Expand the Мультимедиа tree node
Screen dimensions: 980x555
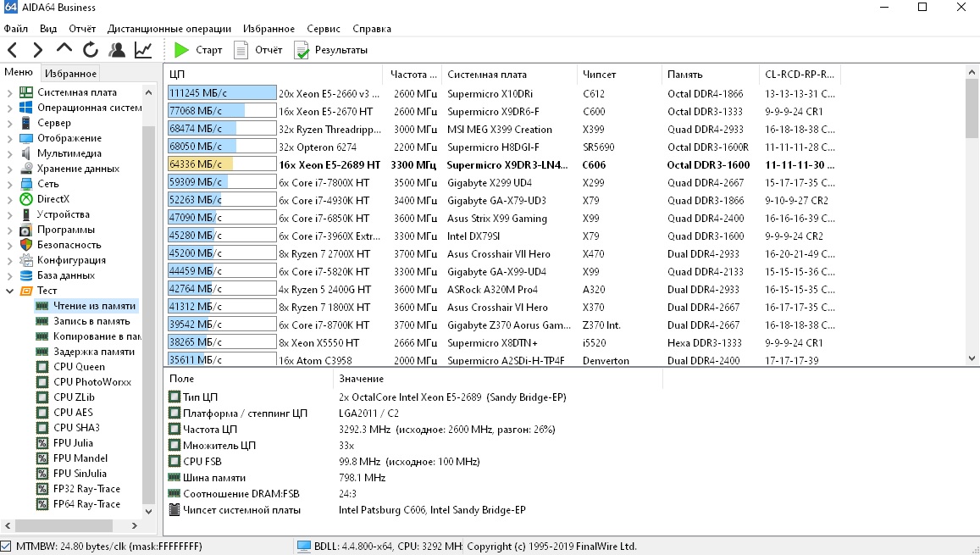point(9,153)
